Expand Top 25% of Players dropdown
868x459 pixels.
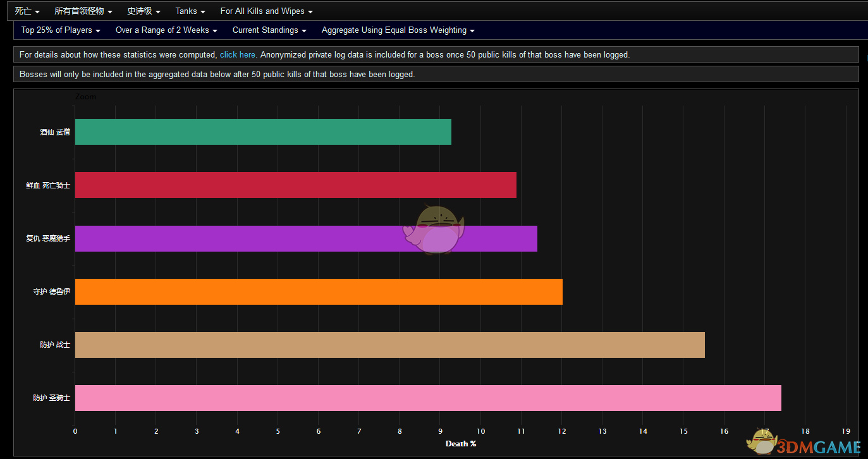[61, 30]
